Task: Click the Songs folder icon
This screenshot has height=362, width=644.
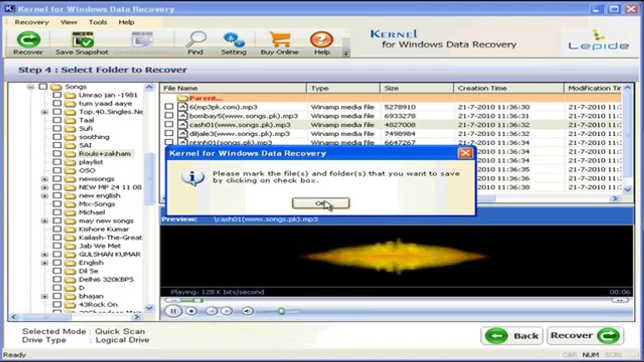Action: [56, 86]
